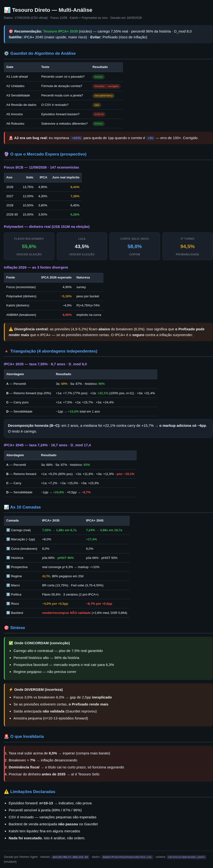Image resolution: width=213 pixels, height=868 pixels.
Task: Click the warning icon beside Limitações Declaradas
Action: pos(6,792)
